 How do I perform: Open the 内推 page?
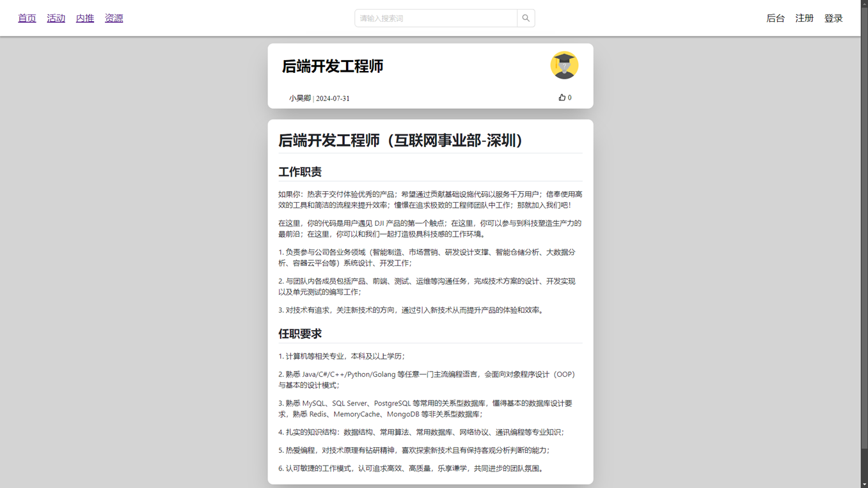84,18
